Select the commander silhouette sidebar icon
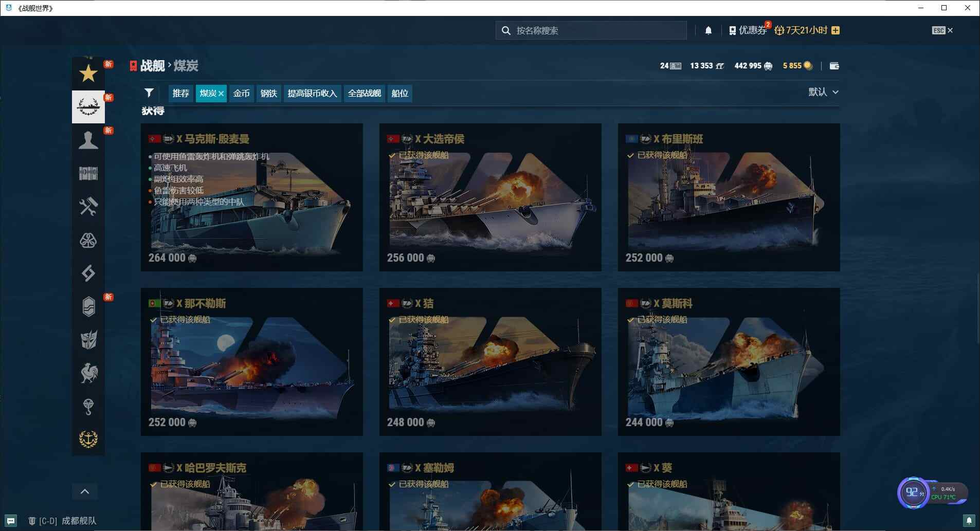Screen dimensions: 980x531 [x=88, y=140]
